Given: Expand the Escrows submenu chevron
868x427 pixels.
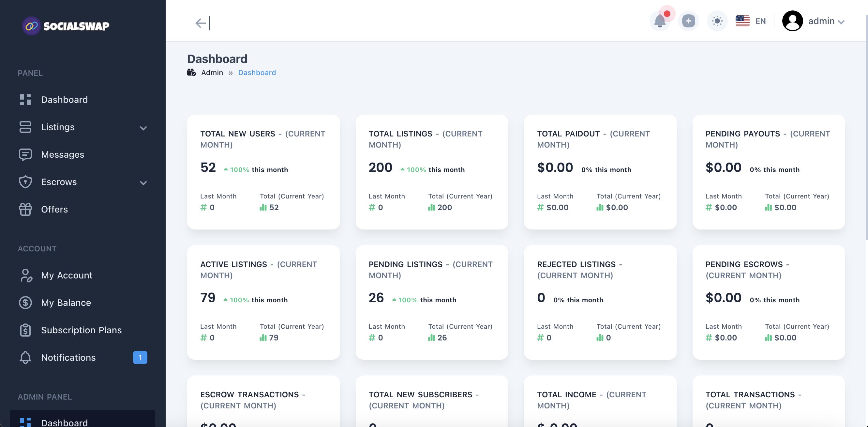Looking at the screenshot, I should point(143,183).
